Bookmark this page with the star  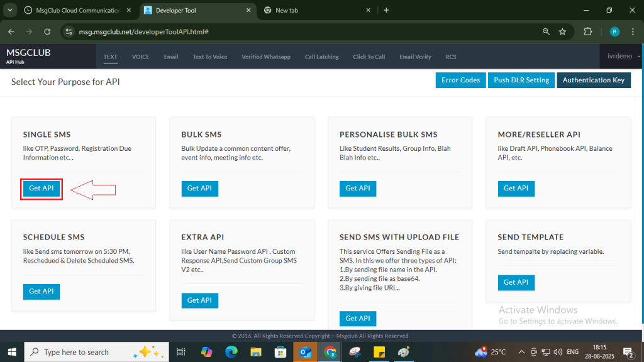click(x=563, y=31)
